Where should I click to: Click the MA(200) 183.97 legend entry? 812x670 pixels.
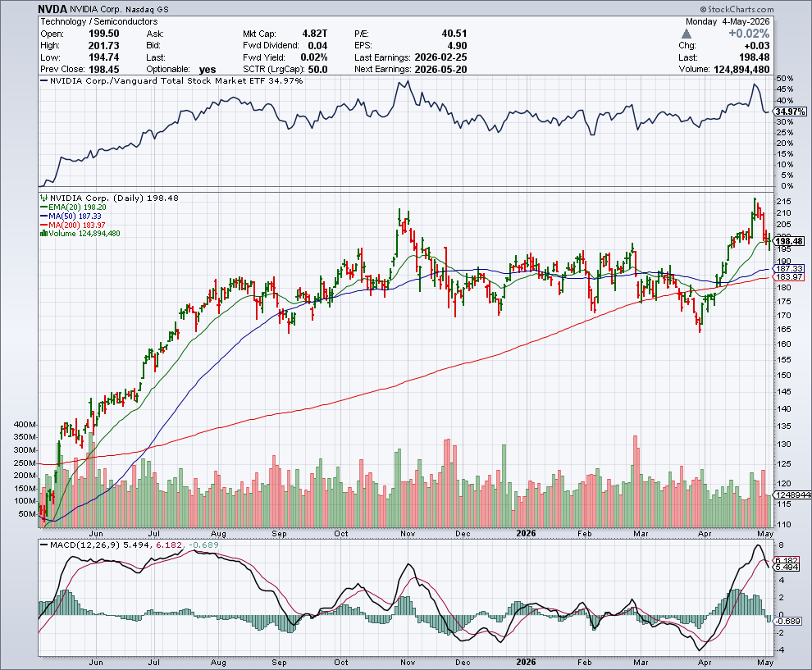(73, 225)
